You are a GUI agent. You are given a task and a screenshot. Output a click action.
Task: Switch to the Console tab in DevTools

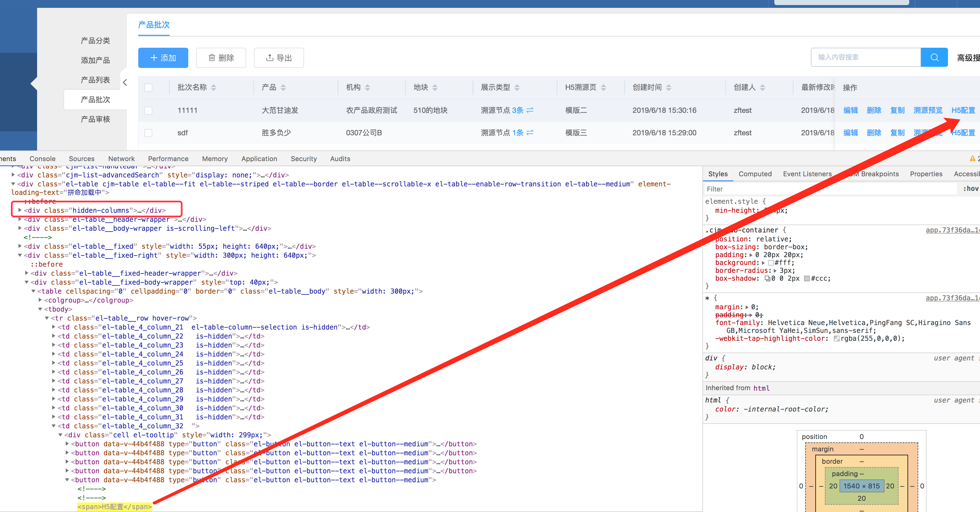coord(42,159)
